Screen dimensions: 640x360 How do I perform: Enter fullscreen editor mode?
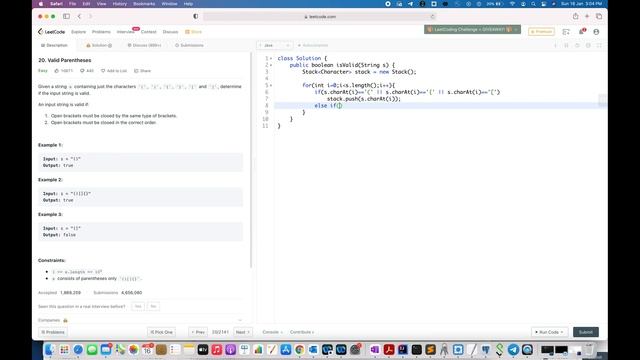599,45
